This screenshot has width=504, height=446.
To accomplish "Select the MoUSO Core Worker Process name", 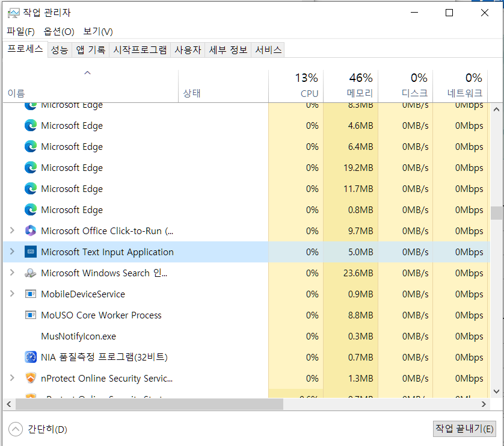I will [x=101, y=315].
